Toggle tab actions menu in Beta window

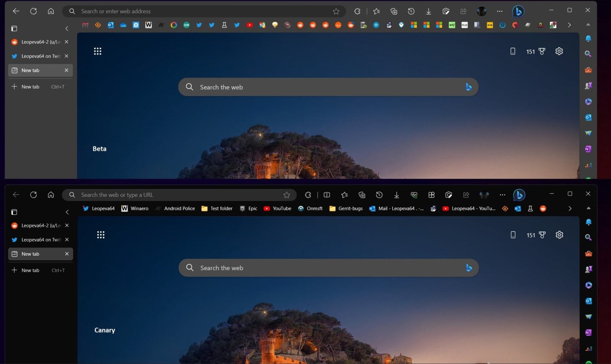tap(14, 29)
